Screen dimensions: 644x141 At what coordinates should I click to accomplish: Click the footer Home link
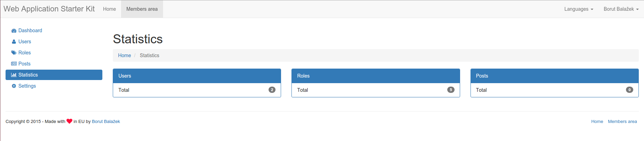597,122
